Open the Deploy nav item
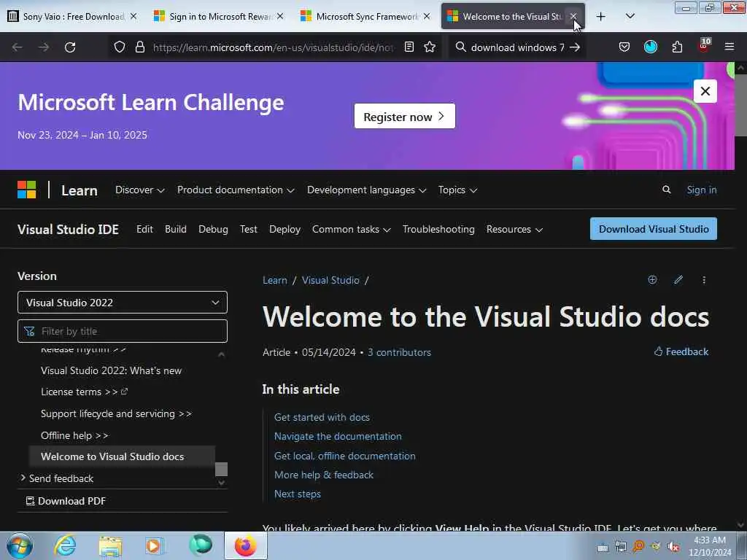The image size is (747, 560). click(285, 229)
